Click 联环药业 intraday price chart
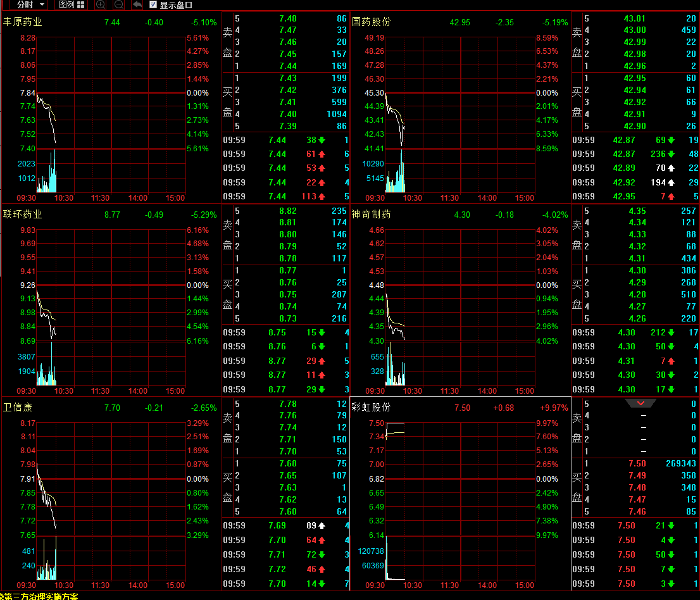Image resolution: width=700 pixels, height=600 pixels. [x=111, y=285]
